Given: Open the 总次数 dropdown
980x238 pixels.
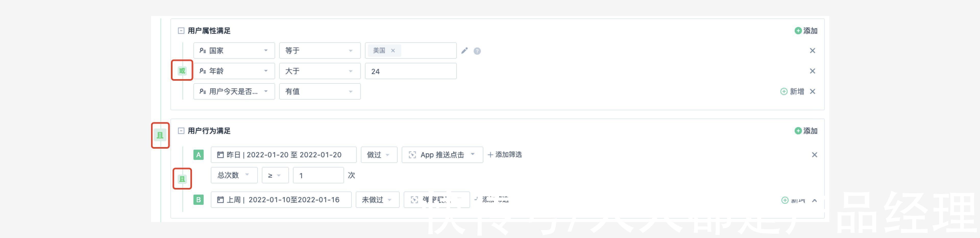Looking at the screenshot, I should coord(234,175).
